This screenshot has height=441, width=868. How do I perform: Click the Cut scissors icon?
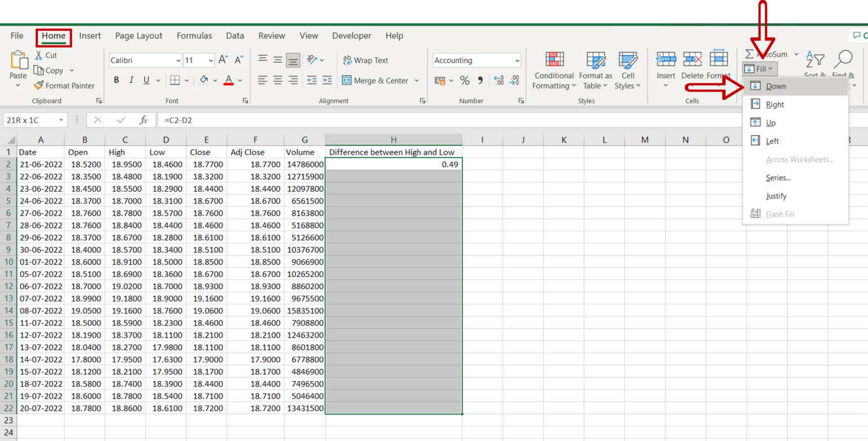(38, 55)
